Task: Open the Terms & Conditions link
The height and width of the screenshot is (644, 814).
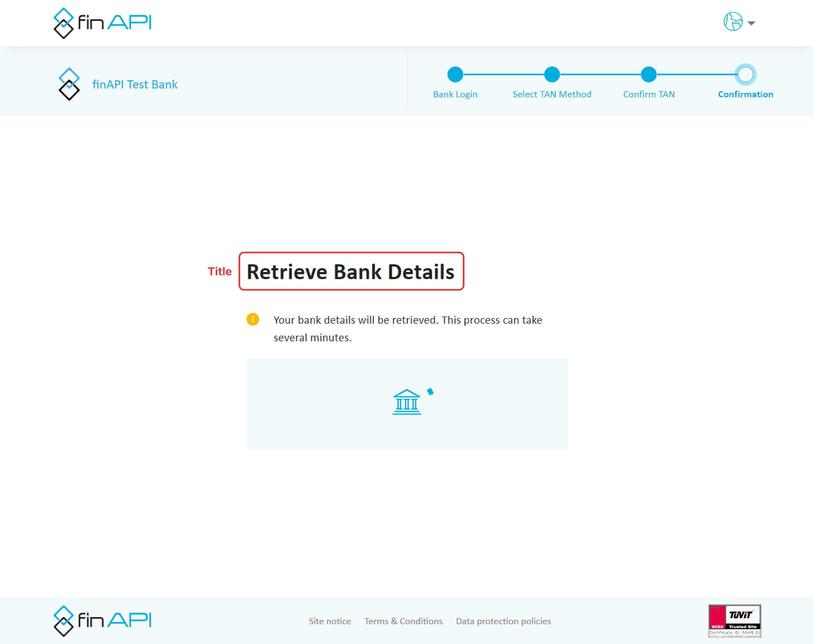Action: [x=403, y=621]
